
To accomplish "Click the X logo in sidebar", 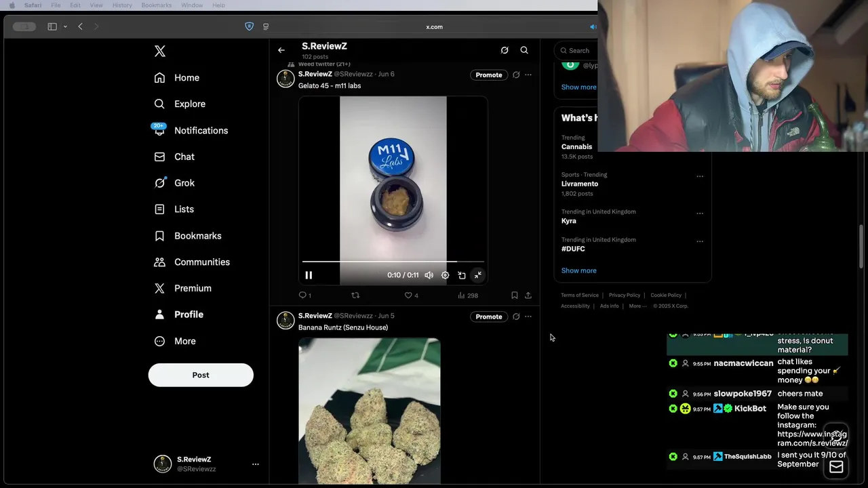I will pyautogui.click(x=160, y=51).
